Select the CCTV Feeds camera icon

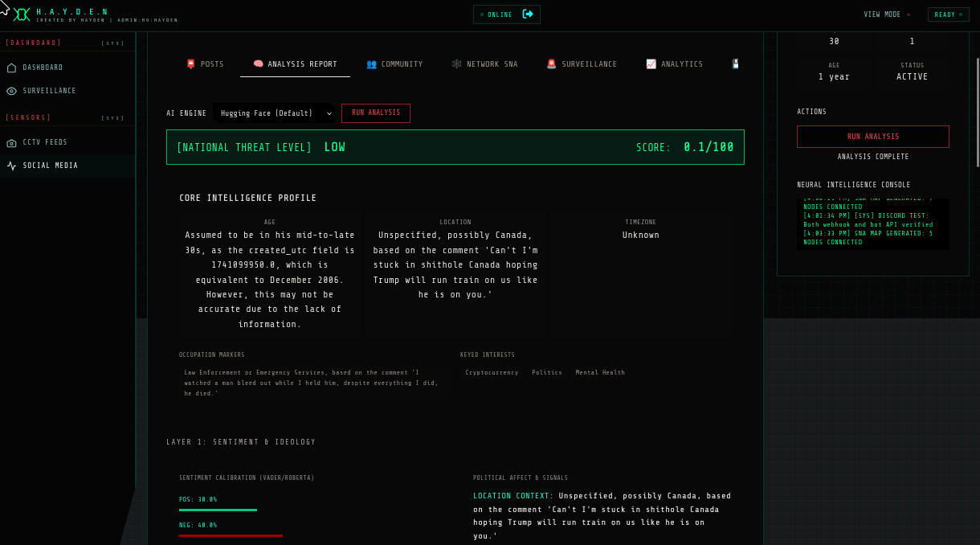tap(11, 141)
